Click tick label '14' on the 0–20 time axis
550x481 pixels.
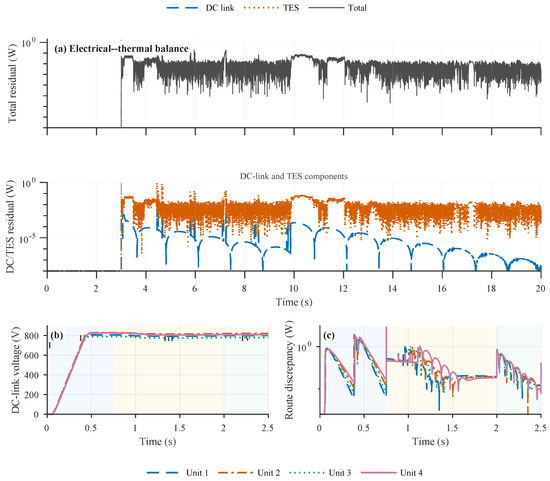click(392, 288)
